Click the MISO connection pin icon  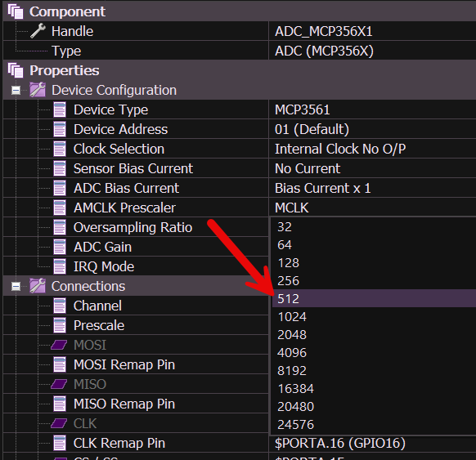tap(59, 384)
